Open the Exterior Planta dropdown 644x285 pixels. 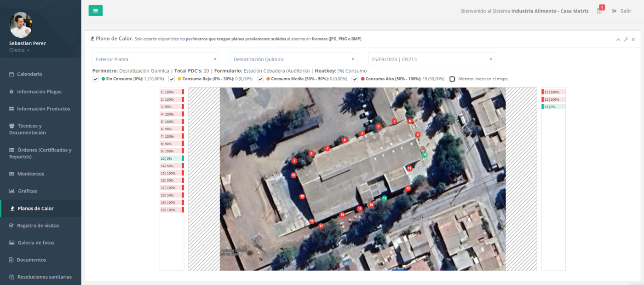click(156, 59)
